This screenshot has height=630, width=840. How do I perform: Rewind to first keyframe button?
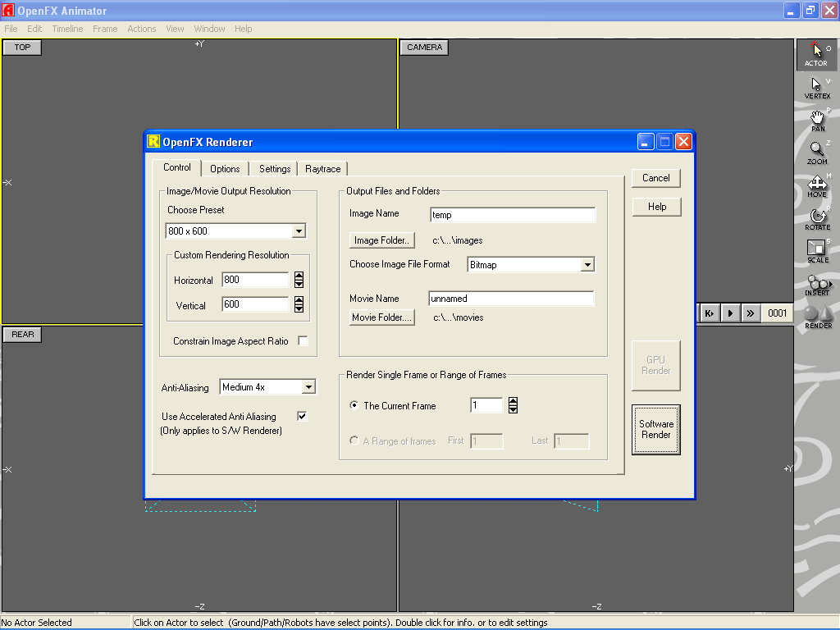[710, 313]
